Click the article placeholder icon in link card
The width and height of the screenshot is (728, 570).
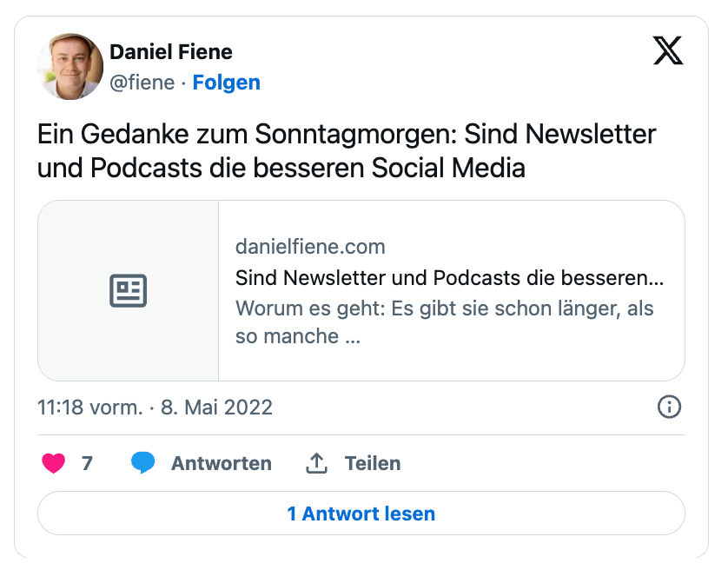point(129,290)
